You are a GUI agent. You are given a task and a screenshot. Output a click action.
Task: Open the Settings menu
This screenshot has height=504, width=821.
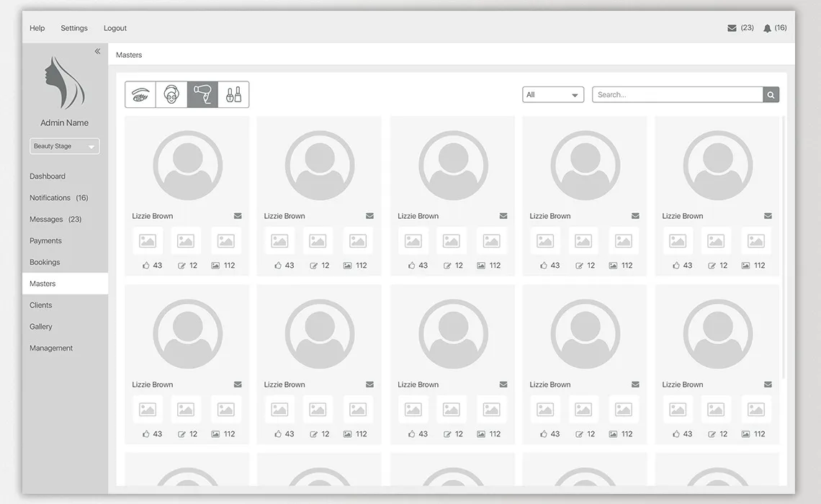74,28
